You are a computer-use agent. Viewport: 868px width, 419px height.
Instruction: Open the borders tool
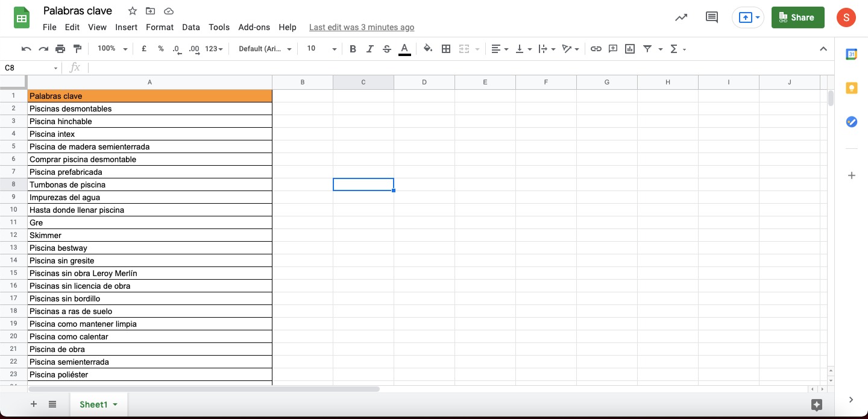coord(446,49)
